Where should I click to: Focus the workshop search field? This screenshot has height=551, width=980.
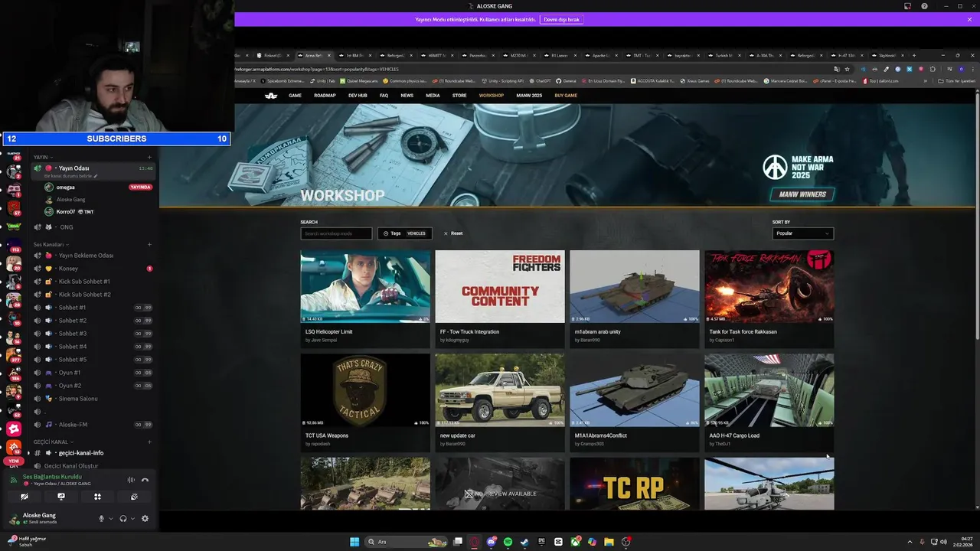(x=336, y=233)
